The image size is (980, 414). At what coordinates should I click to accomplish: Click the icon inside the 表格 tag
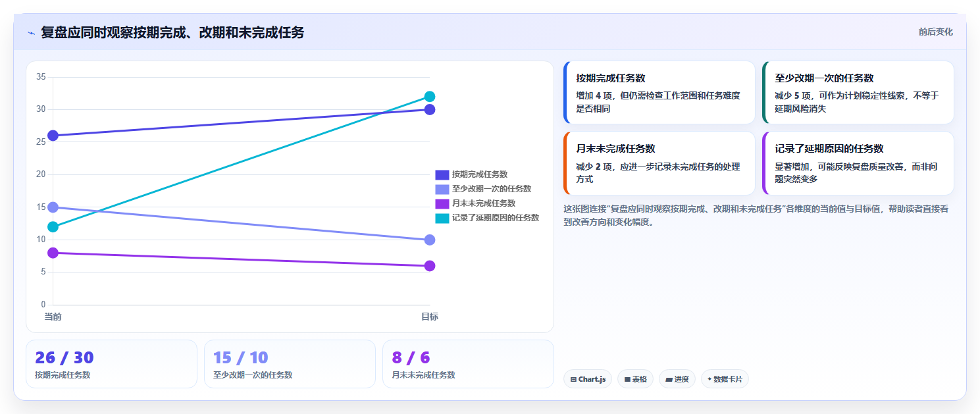pyautogui.click(x=627, y=380)
